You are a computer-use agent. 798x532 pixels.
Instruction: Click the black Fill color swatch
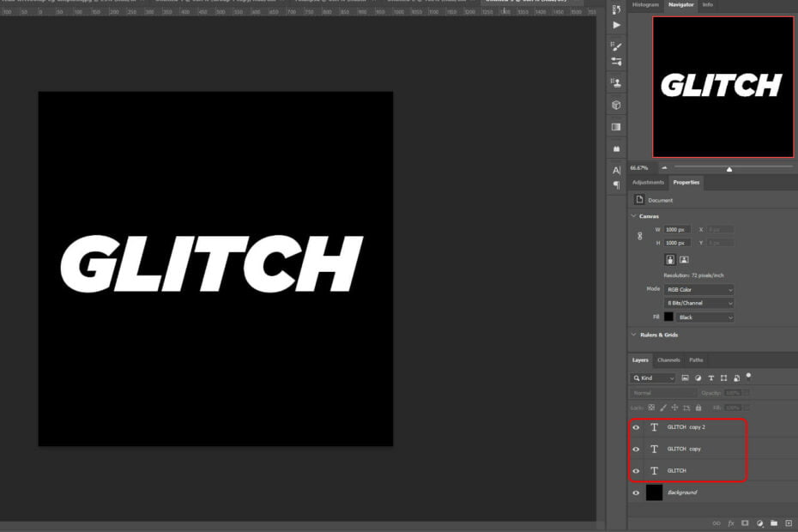tap(669, 316)
